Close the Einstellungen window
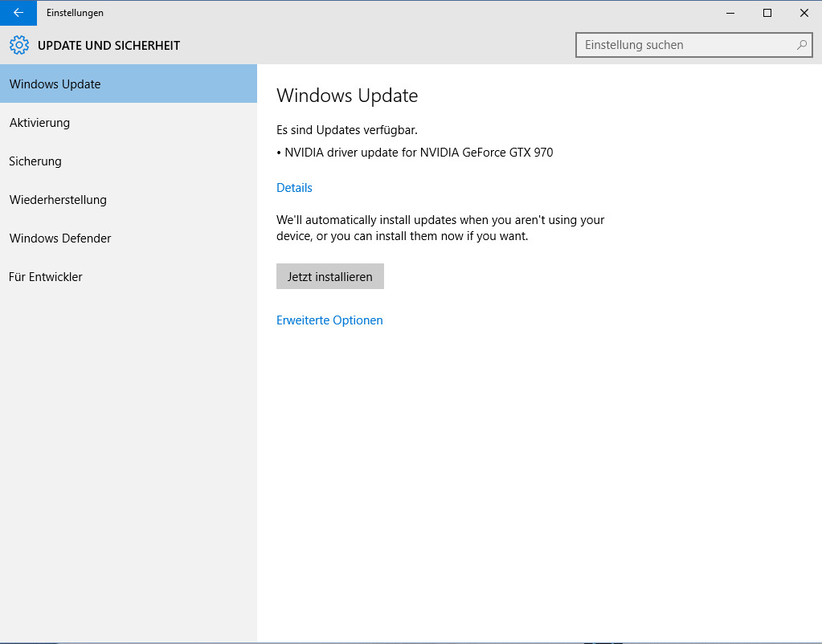This screenshot has height=644, width=822. pyautogui.click(x=804, y=13)
